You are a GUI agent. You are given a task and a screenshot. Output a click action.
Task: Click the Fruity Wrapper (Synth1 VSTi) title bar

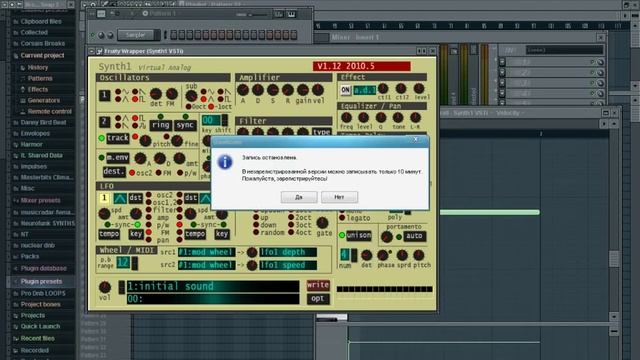[261, 51]
